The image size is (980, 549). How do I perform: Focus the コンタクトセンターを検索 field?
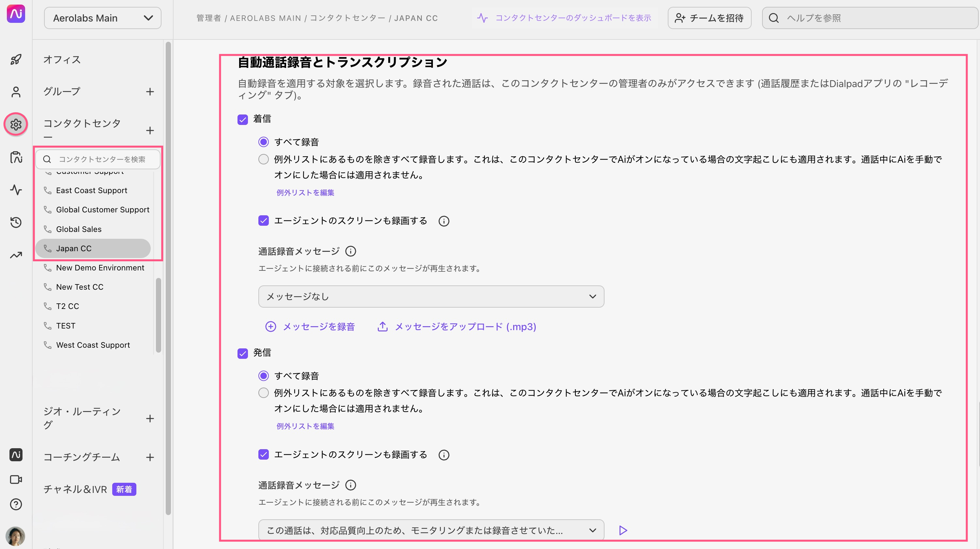click(98, 159)
